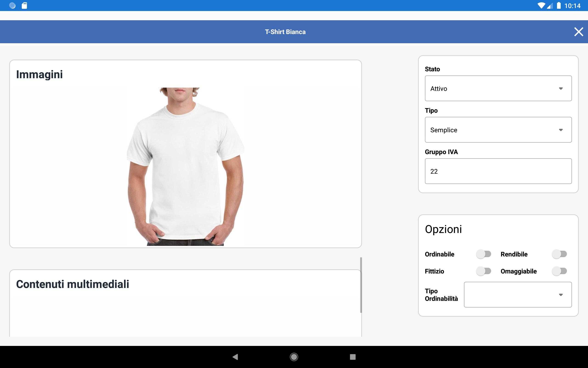The height and width of the screenshot is (368, 588).
Task: Click the Stato field label
Action: pyautogui.click(x=432, y=69)
